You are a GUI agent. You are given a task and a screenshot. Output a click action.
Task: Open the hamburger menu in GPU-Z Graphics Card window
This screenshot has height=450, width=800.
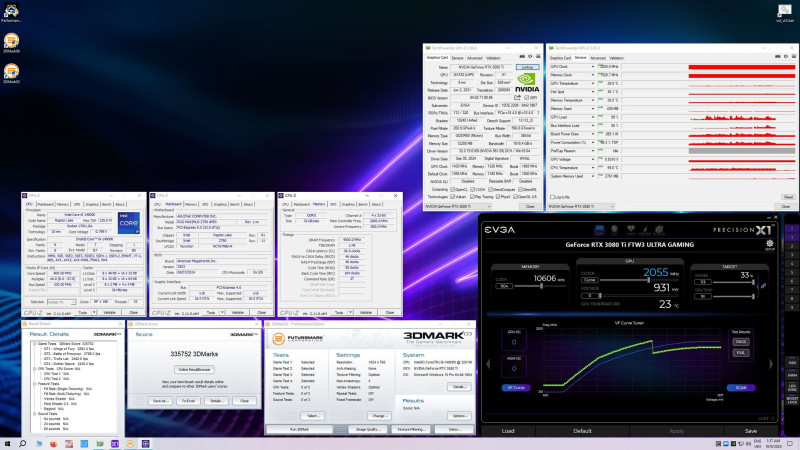(x=538, y=57)
